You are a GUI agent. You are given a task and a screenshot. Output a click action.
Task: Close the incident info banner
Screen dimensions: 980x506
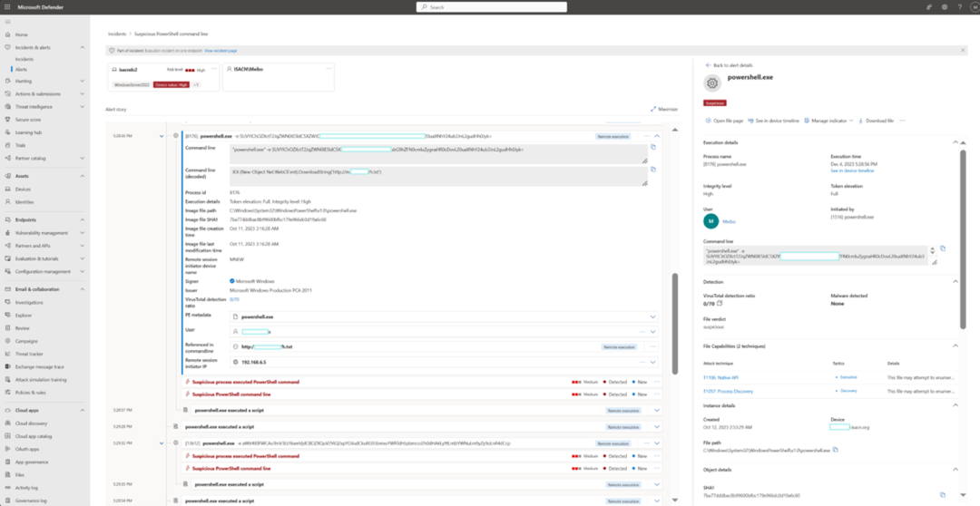click(963, 50)
